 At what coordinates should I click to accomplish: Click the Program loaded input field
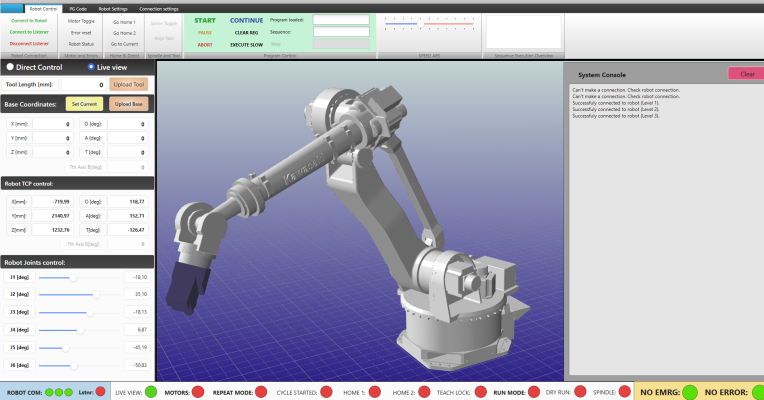[x=341, y=20]
